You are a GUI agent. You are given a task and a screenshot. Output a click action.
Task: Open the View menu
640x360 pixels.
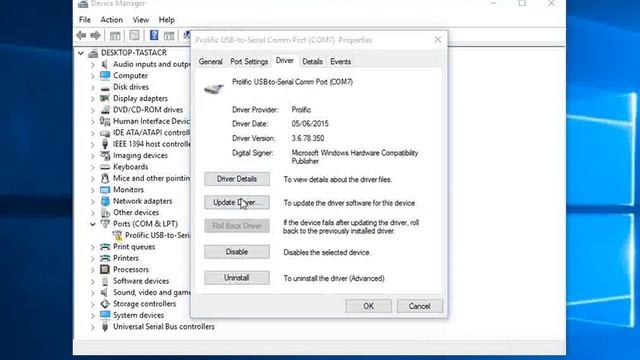point(141,20)
